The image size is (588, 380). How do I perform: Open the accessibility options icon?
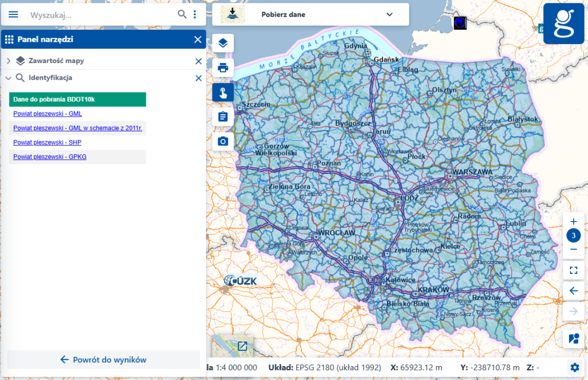click(x=573, y=339)
